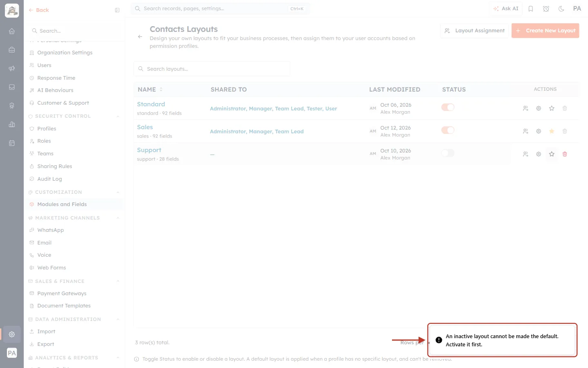Click the global search records bar
Image resolution: width=588 pixels, height=368 pixels.
[220, 9]
